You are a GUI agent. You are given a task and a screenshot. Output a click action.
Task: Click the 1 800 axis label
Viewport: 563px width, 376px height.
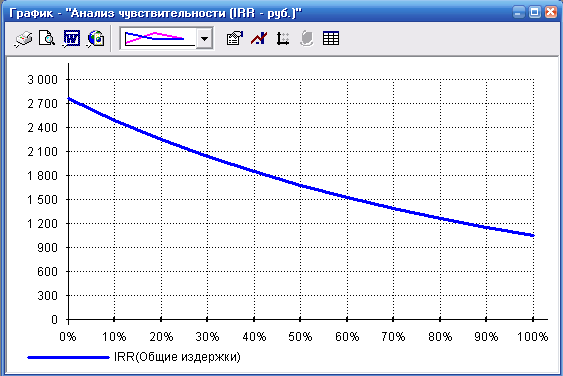[x=43, y=176]
